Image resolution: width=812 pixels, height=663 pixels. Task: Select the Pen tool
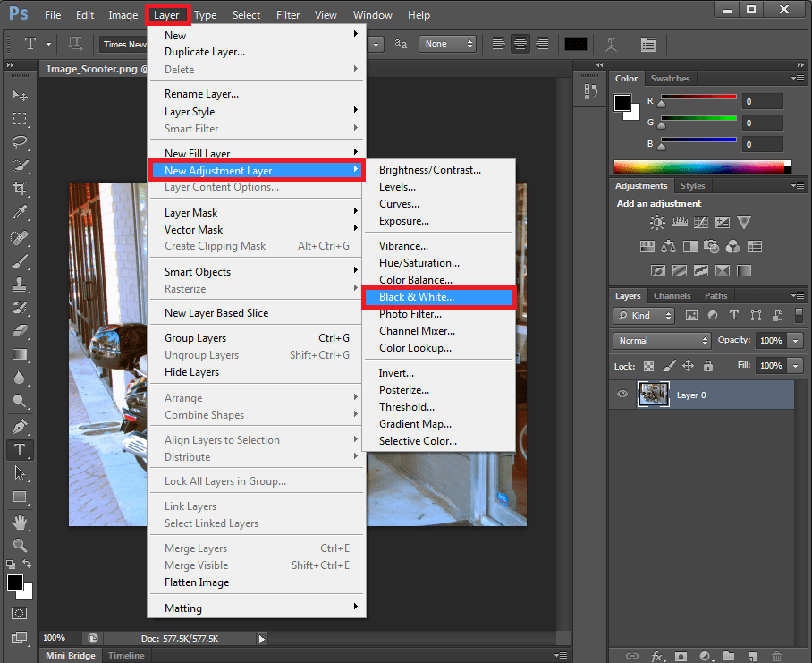(20, 427)
